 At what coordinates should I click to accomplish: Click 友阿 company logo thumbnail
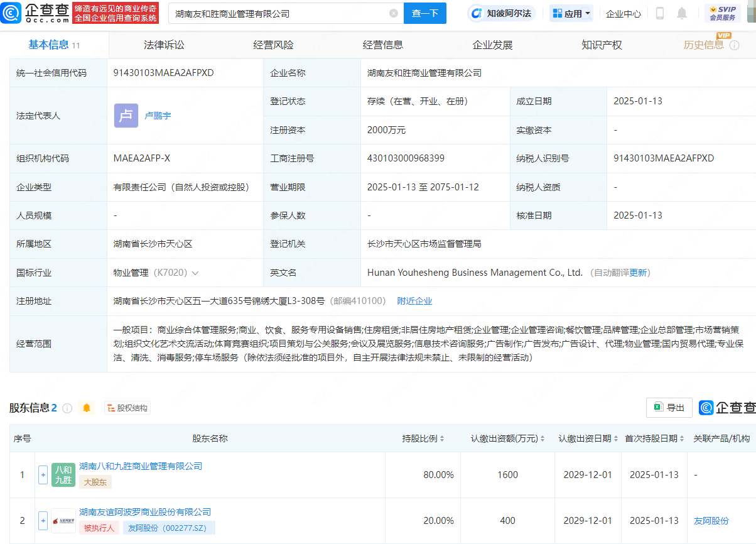tap(63, 521)
